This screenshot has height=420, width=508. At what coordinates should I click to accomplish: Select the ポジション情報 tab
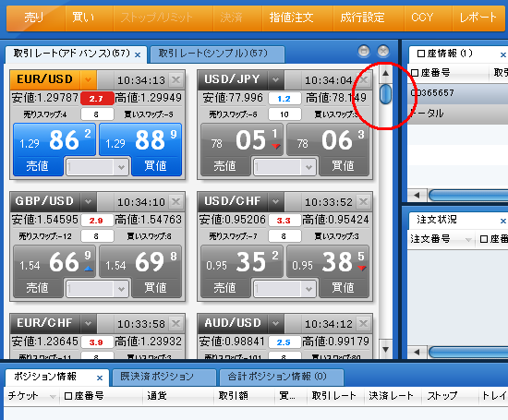tap(56, 377)
